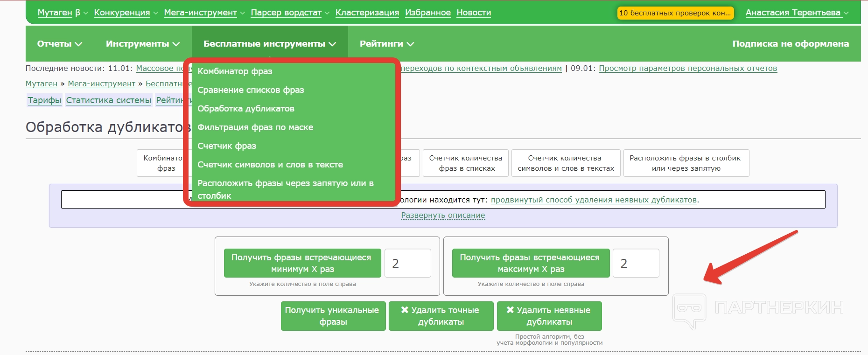
Task: Focus the minimum X count field
Action: point(408,263)
